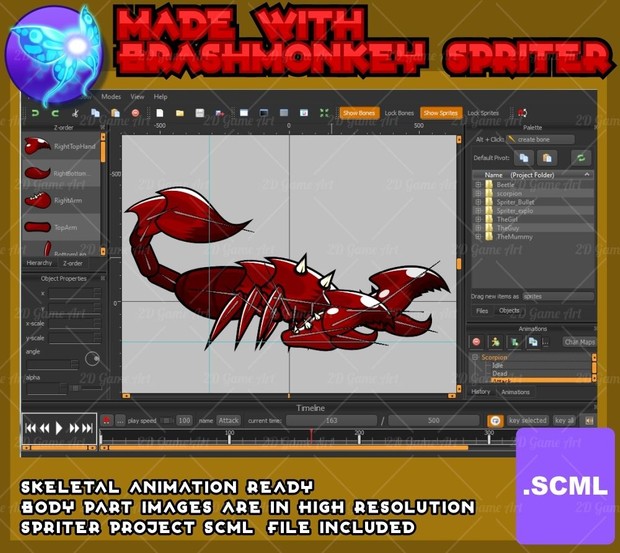
Task: Click the red delete icon in the top toolbar
Action: coord(135,113)
